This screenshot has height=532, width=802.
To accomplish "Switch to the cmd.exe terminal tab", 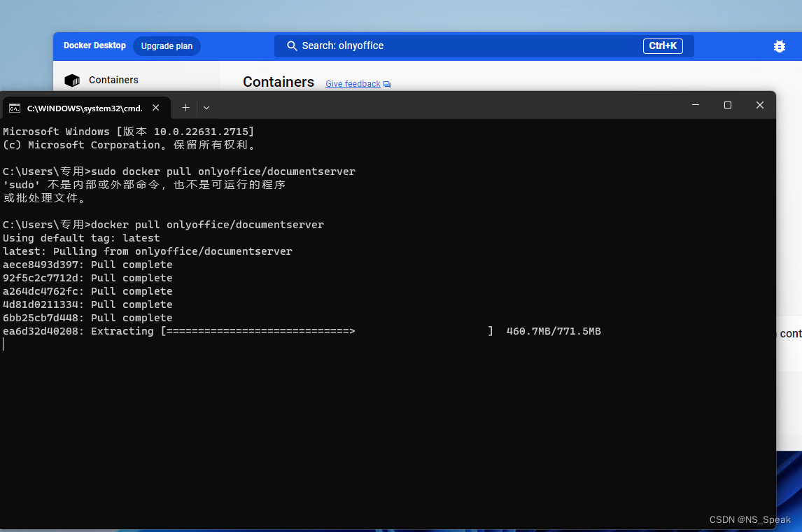I will pos(84,108).
